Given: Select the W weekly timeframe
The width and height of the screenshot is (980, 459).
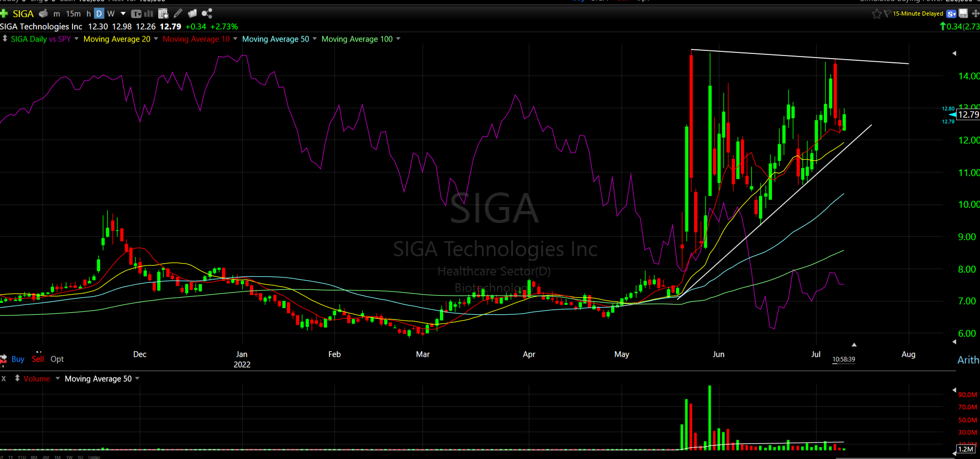Looking at the screenshot, I should coord(111,14).
